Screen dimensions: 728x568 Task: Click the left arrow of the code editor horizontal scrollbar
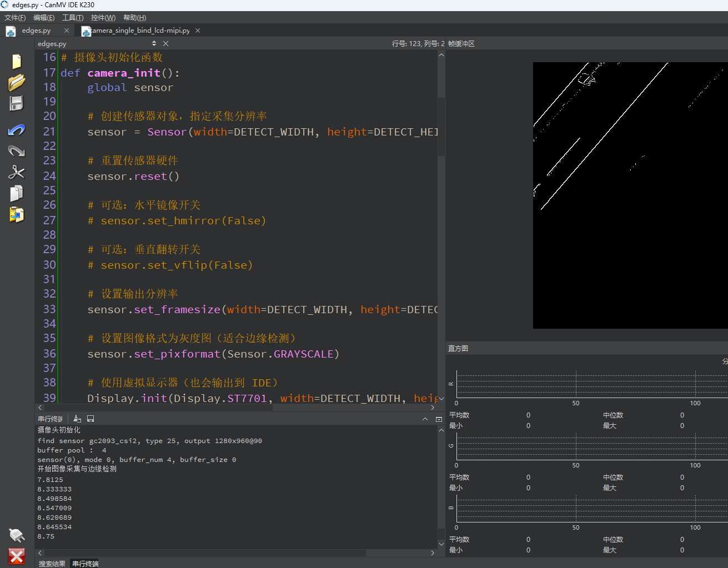[40, 408]
